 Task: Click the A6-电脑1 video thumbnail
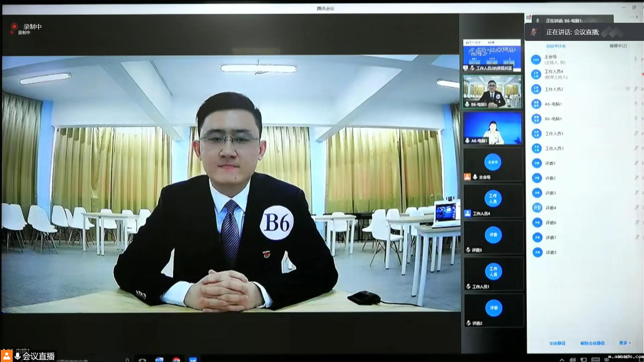(x=493, y=128)
